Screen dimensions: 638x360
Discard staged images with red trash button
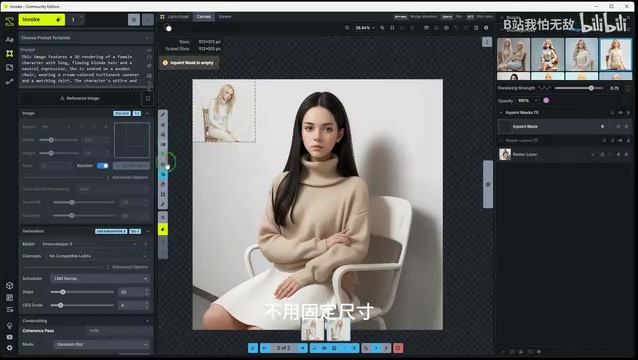tap(398, 348)
